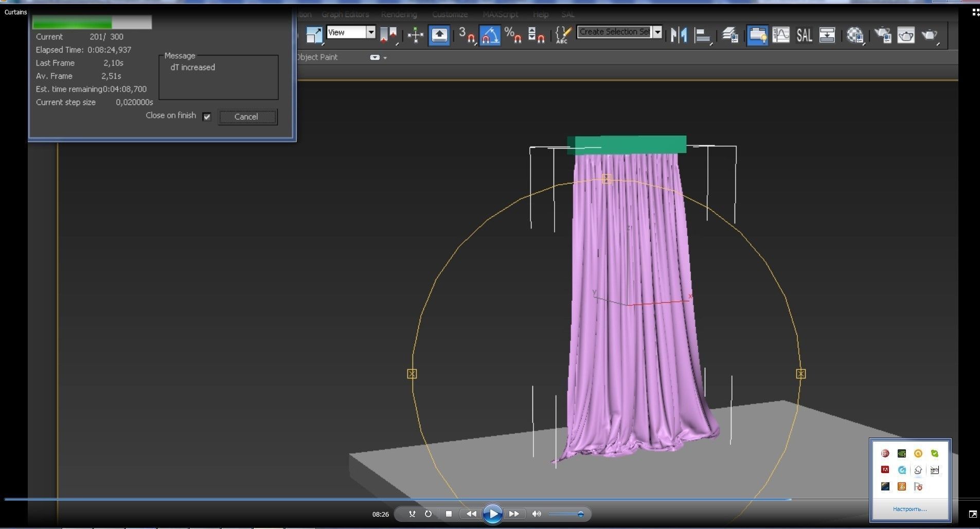
Task: Stop the video playback
Action: pyautogui.click(x=449, y=514)
